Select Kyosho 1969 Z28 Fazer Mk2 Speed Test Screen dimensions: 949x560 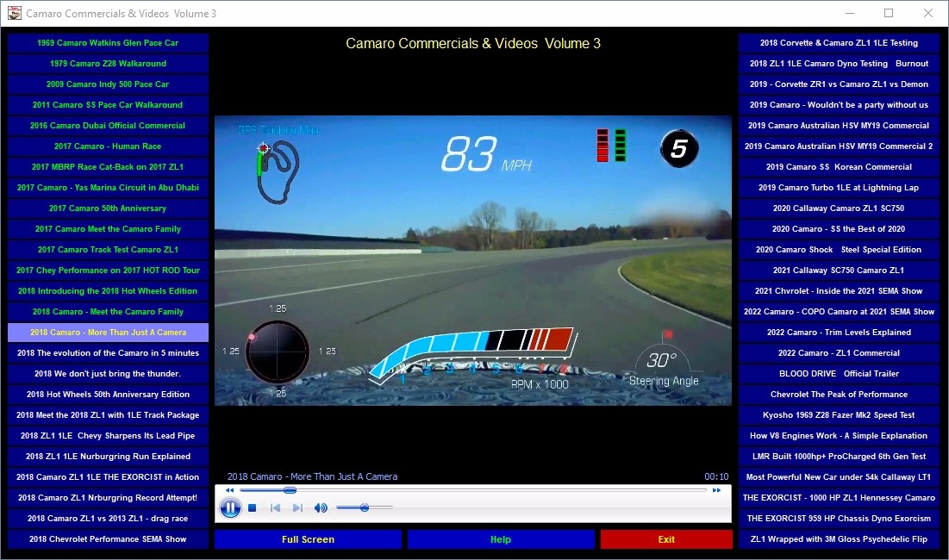839,415
